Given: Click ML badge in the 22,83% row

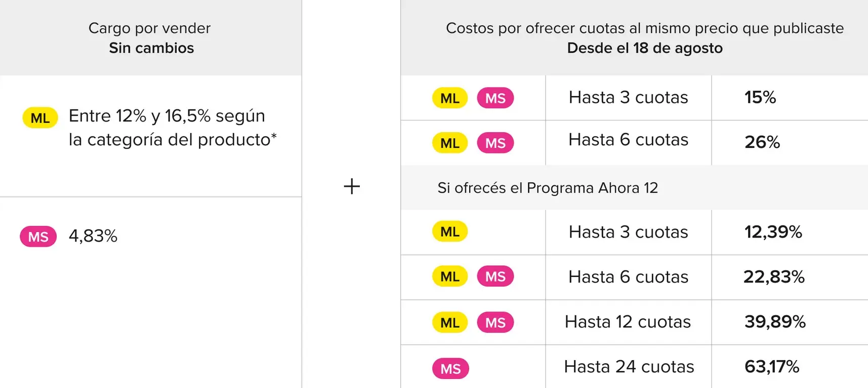Looking at the screenshot, I should (450, 277).
